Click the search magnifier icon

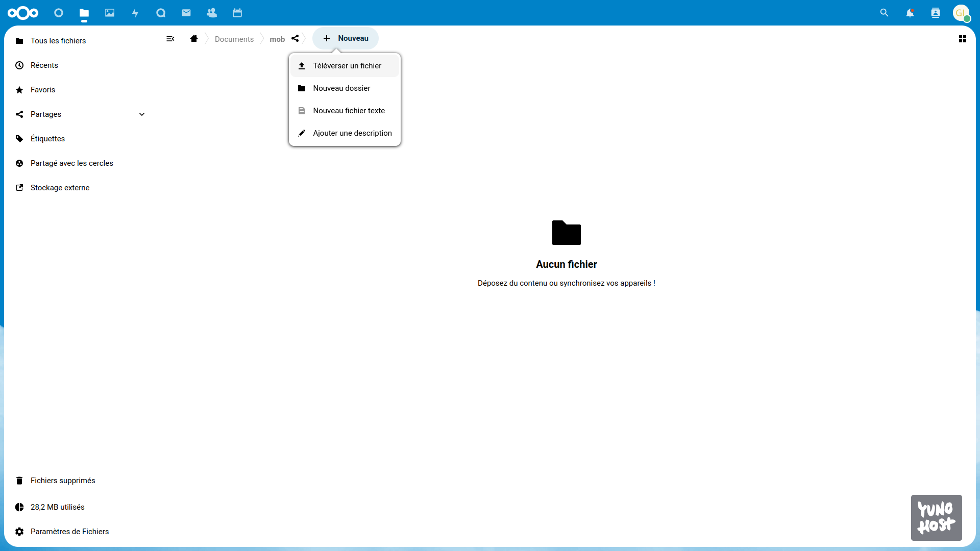[884, 13]
